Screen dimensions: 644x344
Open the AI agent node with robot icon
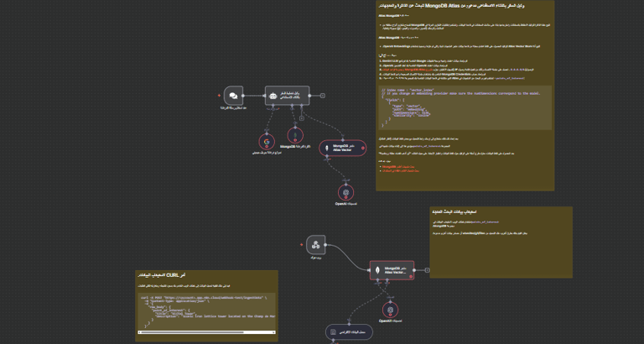coord(287,96)
